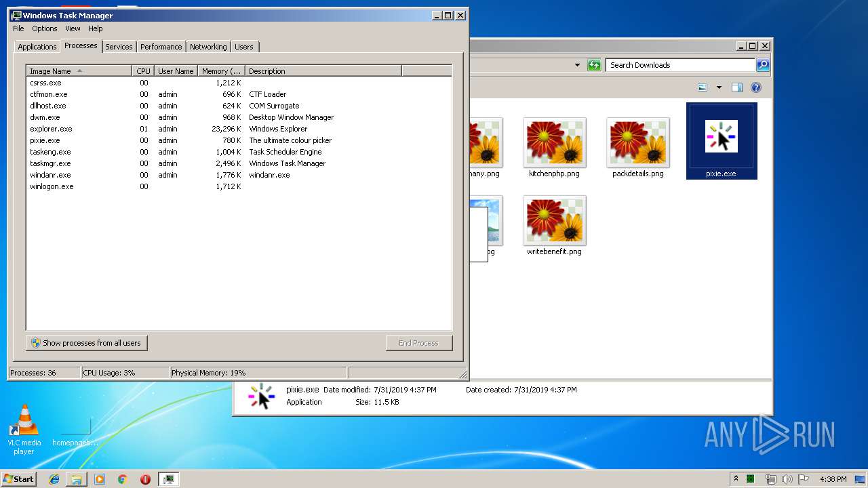Select the csrss.exe process row

[239, 83]
